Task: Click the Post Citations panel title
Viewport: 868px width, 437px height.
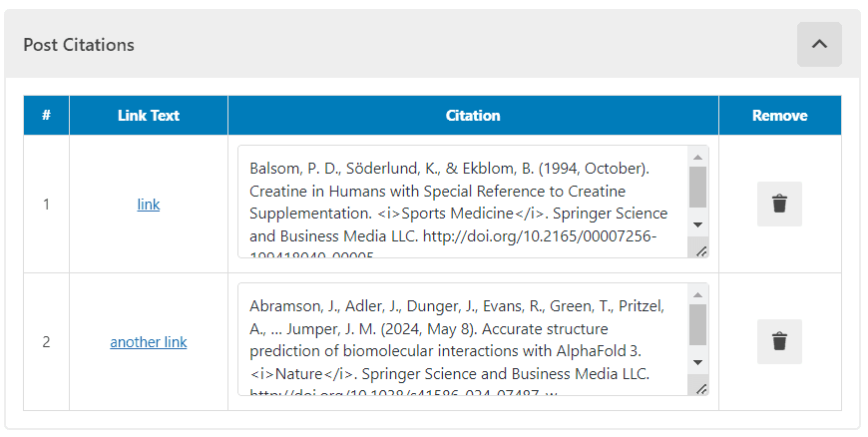Action: pyautogui.click(x=79, y=45)
